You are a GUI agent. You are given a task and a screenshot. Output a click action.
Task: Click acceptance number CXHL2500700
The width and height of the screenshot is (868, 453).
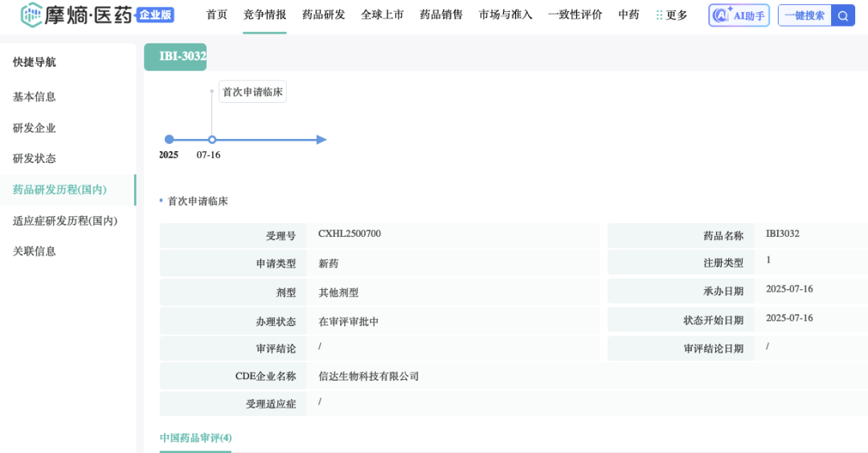click(x=350, y=234)
